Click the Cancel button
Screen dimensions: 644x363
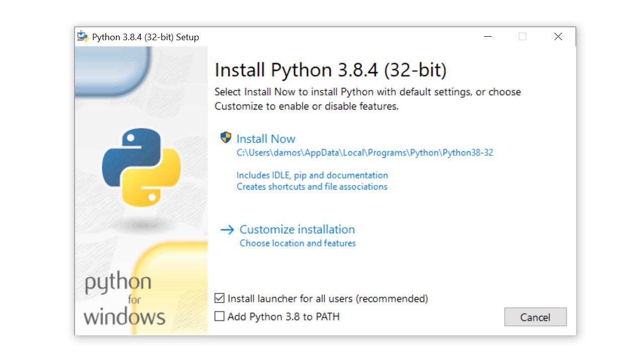coord(535,317)
